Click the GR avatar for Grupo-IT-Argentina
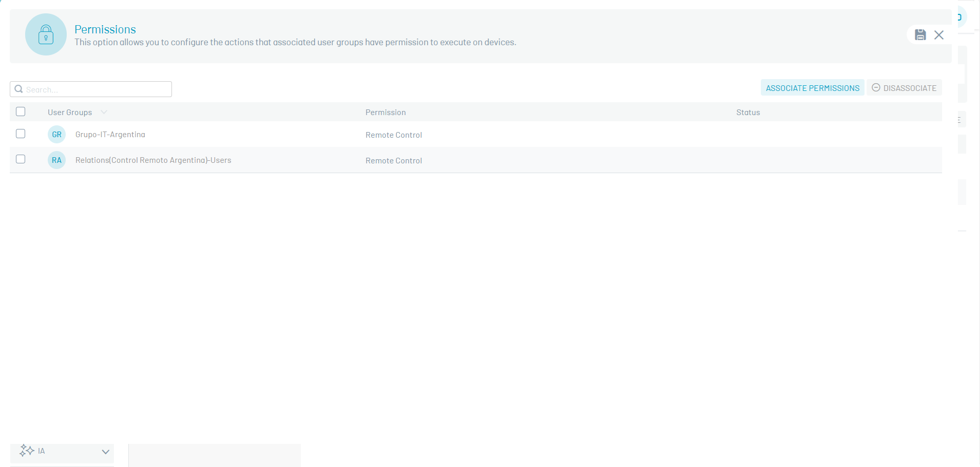The width and height of the screenshot is (980, 467). pos(56,135)
